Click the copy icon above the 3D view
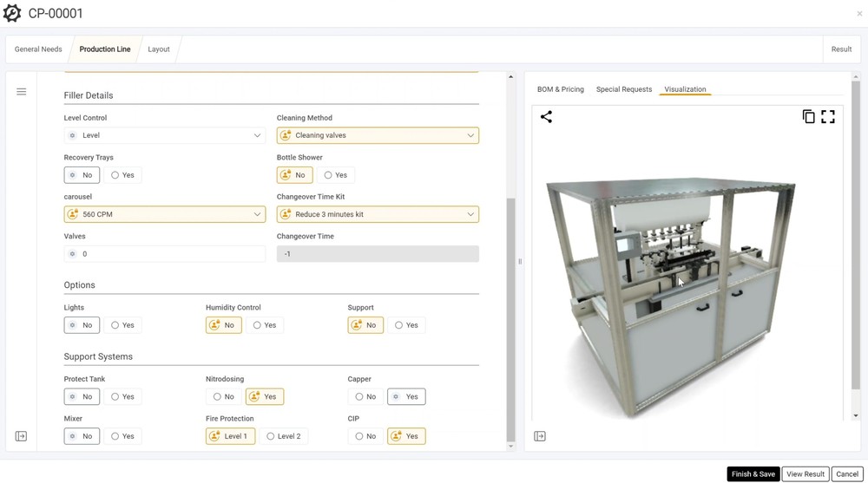This screenshot has width=868, height=483. point(808,116)
